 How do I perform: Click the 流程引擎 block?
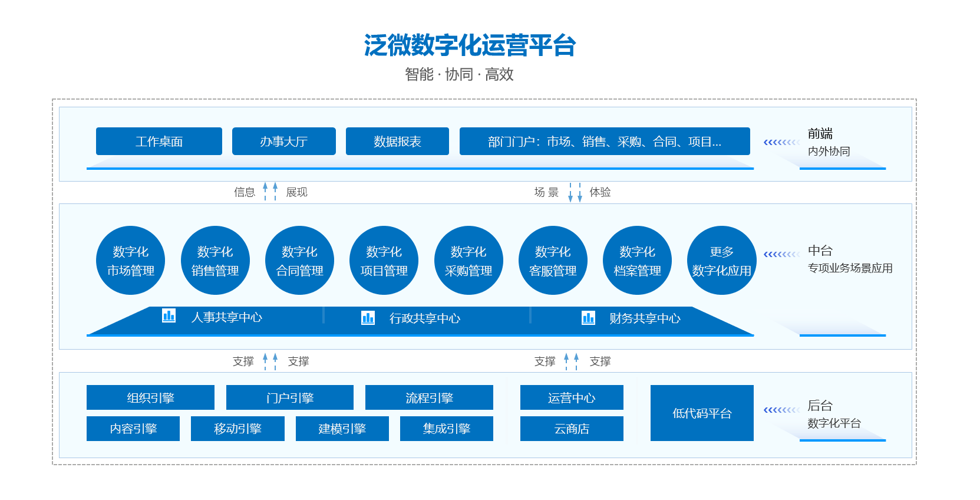coord(429,397)
